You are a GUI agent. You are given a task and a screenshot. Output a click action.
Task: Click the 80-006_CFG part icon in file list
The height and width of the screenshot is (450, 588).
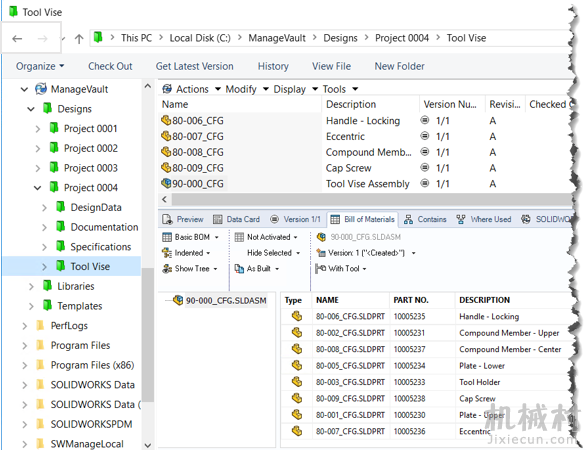(166, 120)
